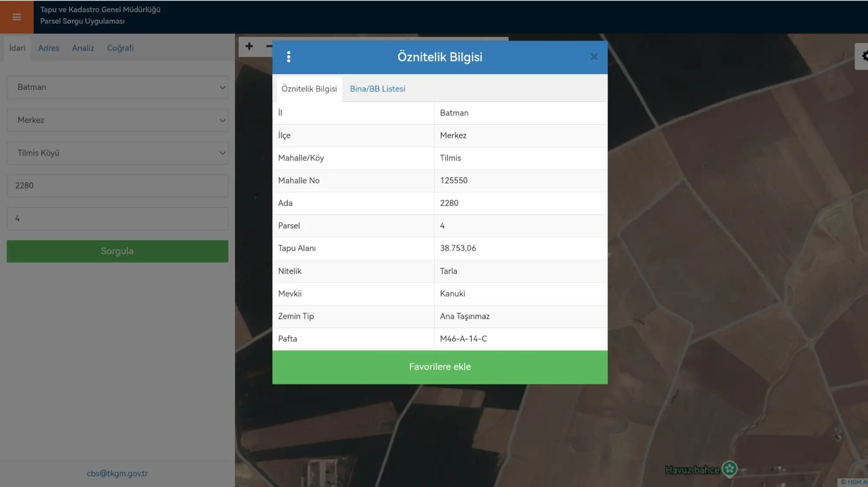
Task: Close the Öznitelik Bilgisi dialog
Action: tap(594, 57)
